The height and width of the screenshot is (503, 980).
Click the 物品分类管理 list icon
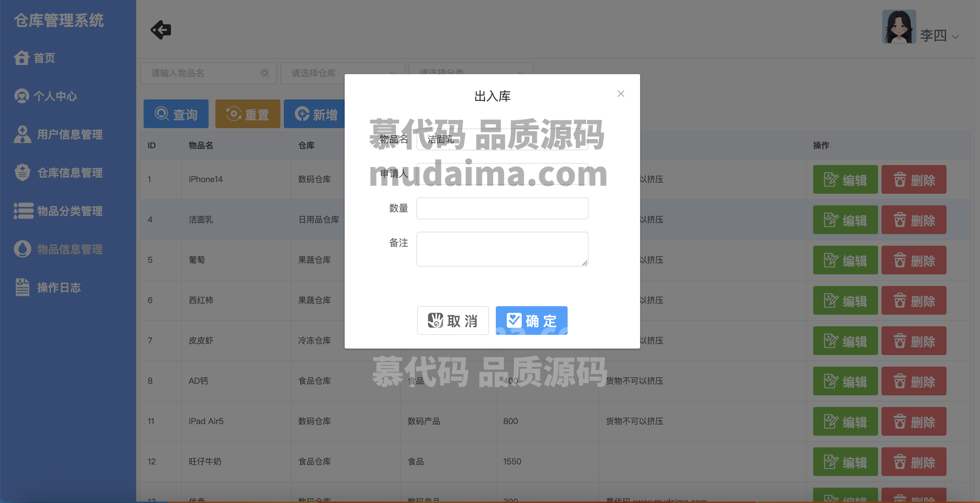[x=24, y=211]
